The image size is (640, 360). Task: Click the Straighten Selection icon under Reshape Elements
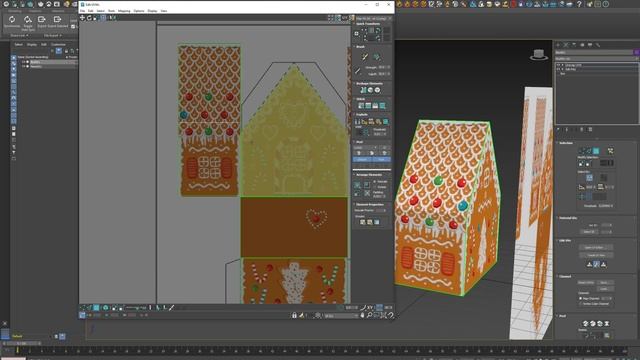click(x=363, y=90)
